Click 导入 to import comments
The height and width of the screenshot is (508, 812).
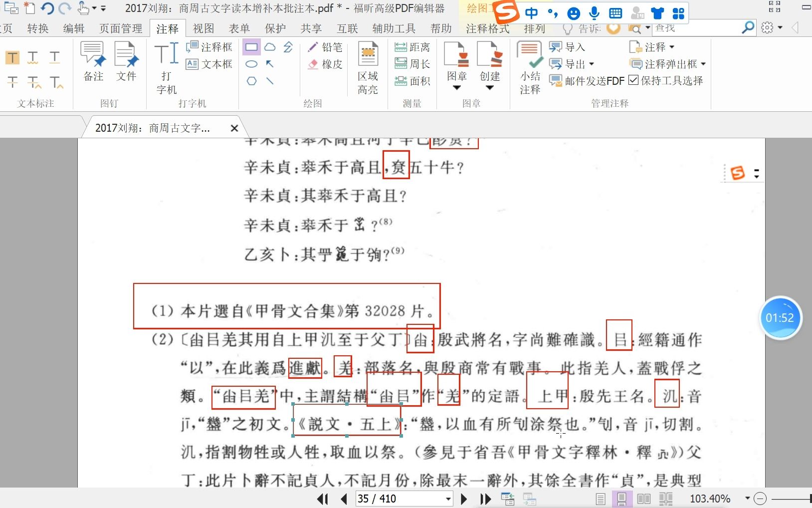point(567,47)
